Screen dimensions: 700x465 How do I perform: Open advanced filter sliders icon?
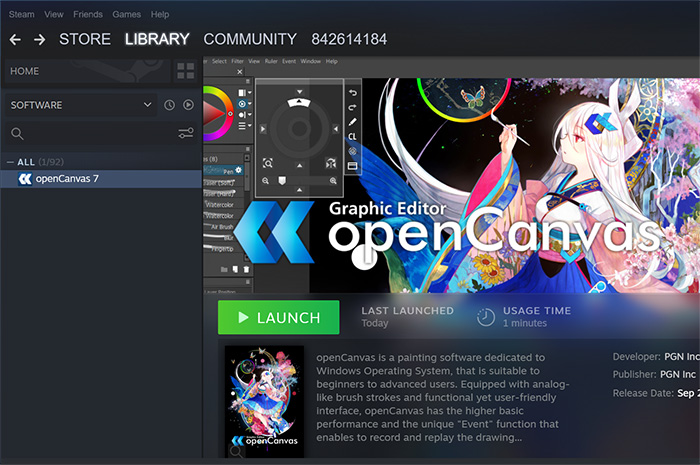(x=186, y=133)
